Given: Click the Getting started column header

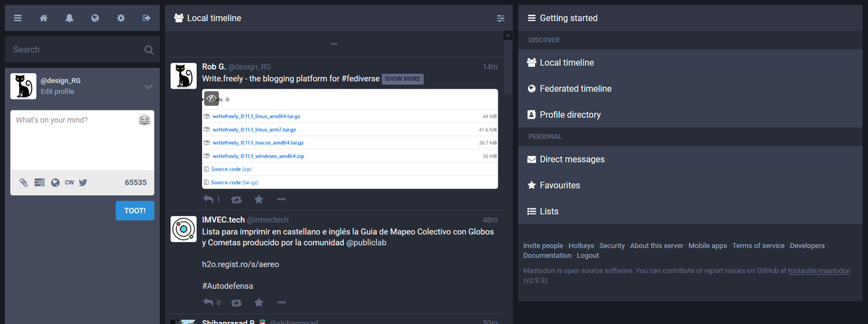Looking at the screenshot, I should click(690, 18).
